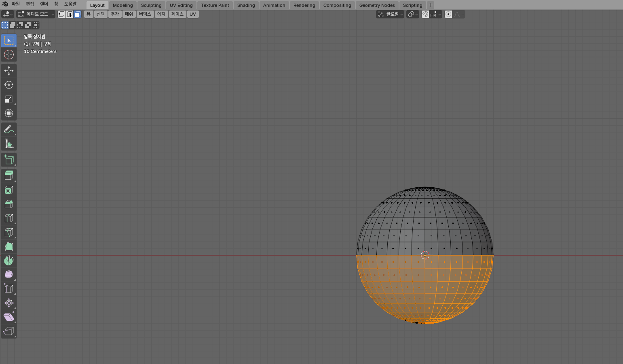Switch to the Sculpting workspace tab
Screen dimensions: 623x364
(151, 5)
